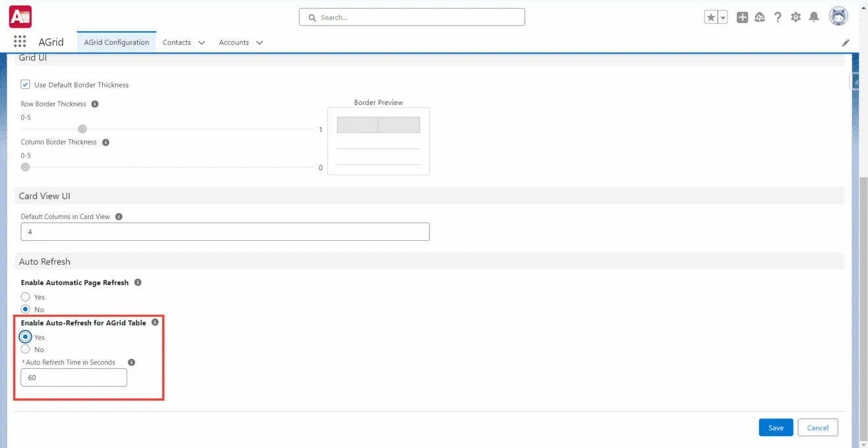Click the Help question mark icon
The image size is (868, 448).
tap(778, 17)
